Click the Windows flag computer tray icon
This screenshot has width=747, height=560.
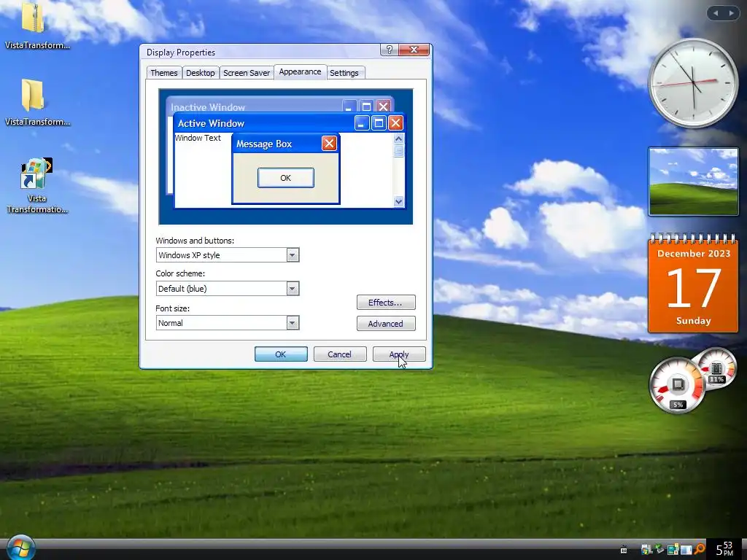coord(646,550)
